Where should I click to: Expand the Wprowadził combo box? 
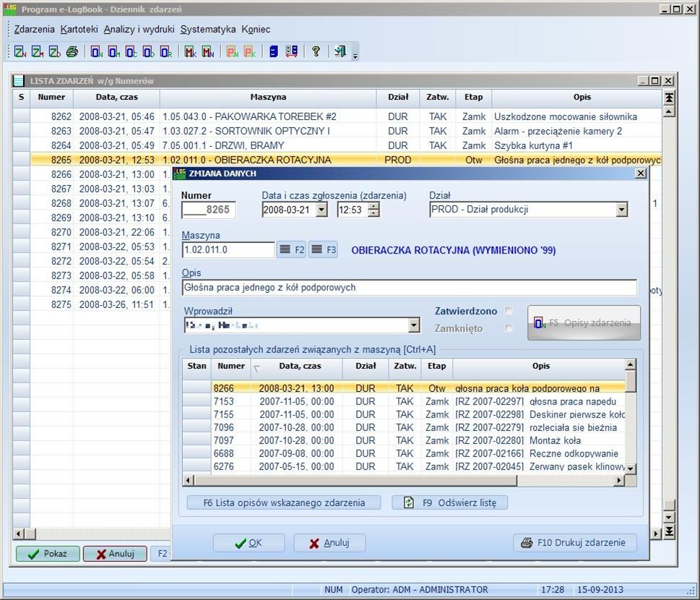(x=414, y=325)
